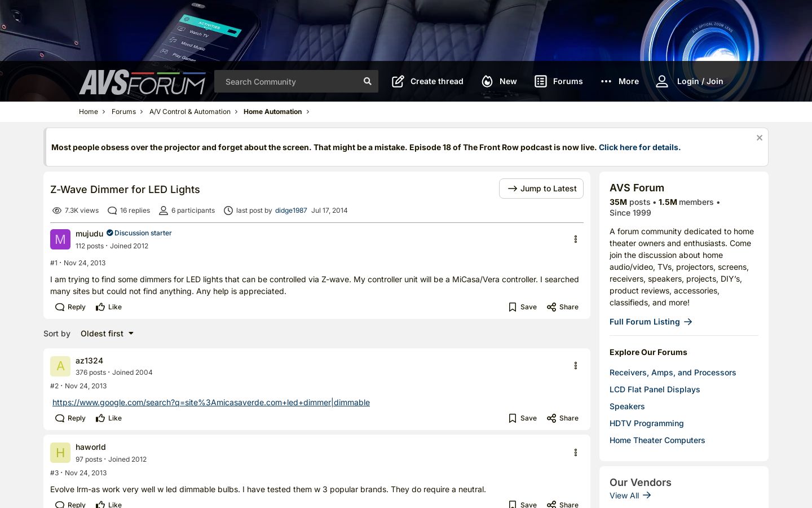Click haworld's avatar

60,453
